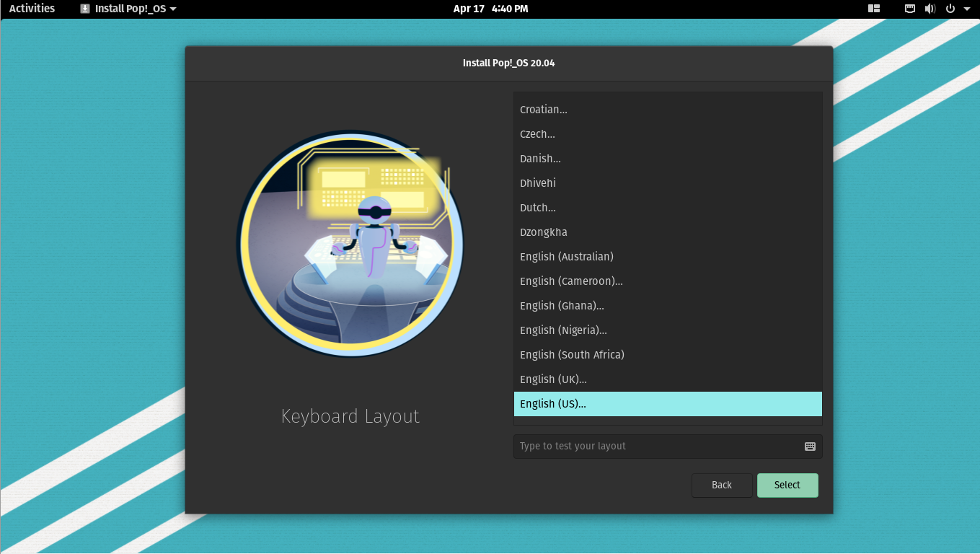Open the system status dropdown arrow

click(x=967, y=9)
